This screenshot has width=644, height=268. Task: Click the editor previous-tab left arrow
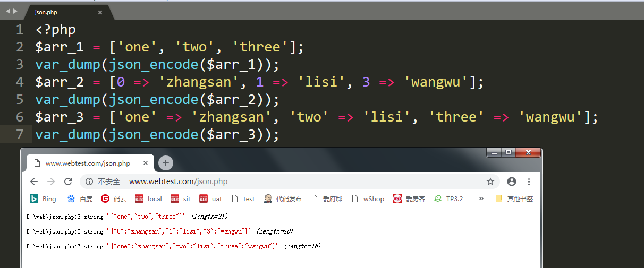click(x=7, y=11)
